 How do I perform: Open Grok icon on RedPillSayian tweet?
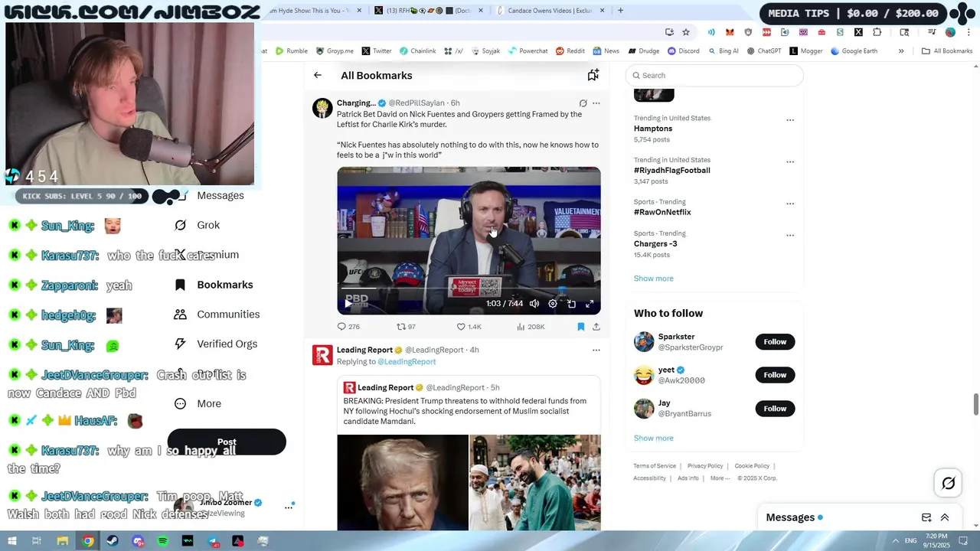[583, 103]
